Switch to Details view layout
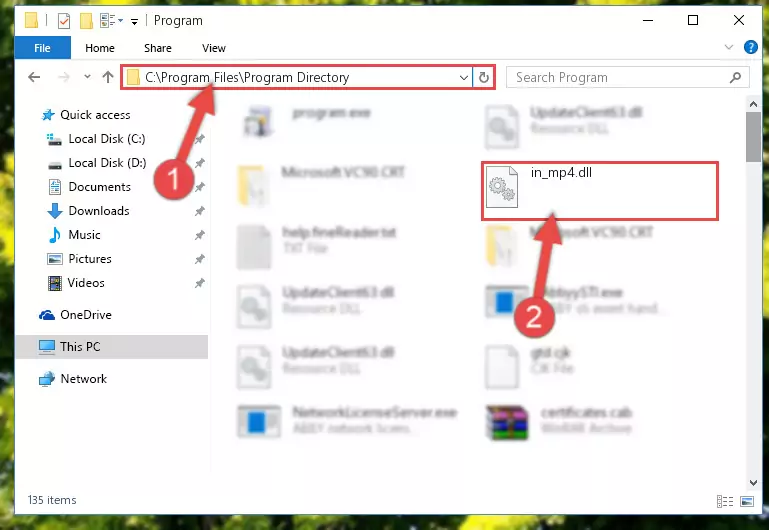Screen dimensions: 769x530 pos(725,501)
